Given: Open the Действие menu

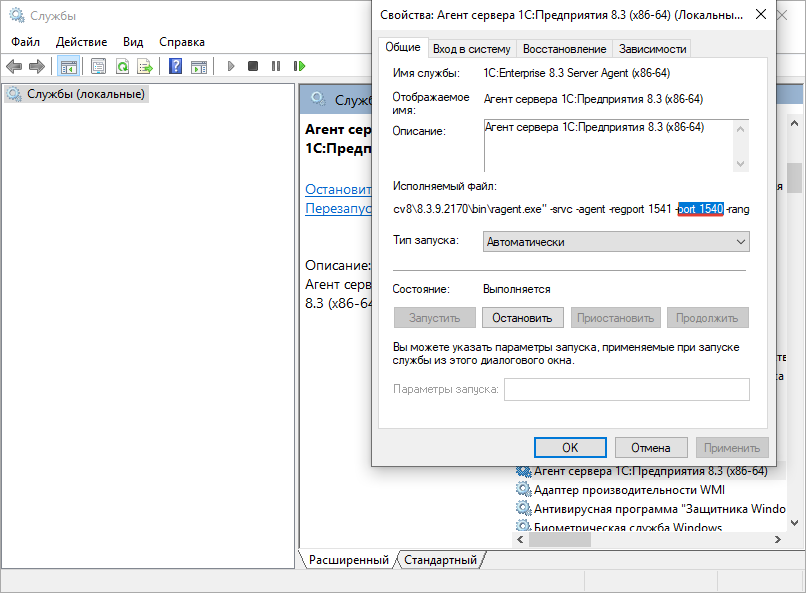Looking at the screenshot, I should point(81,42).
